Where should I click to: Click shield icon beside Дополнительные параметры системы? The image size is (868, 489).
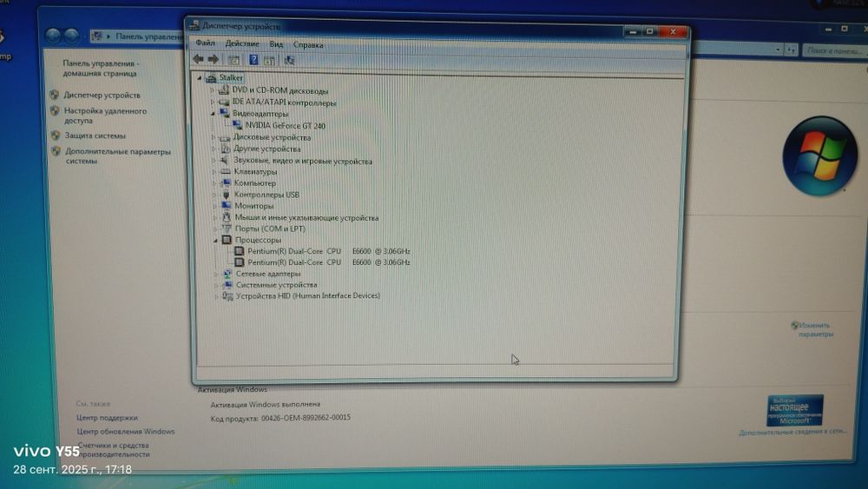click(56, 151)
